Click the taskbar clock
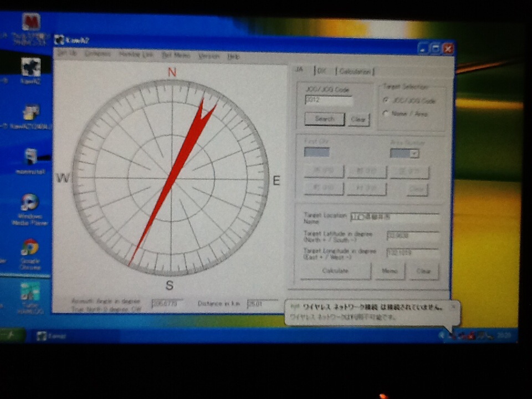Viewport: 532px width, 399px height. [x=504, y=336]
